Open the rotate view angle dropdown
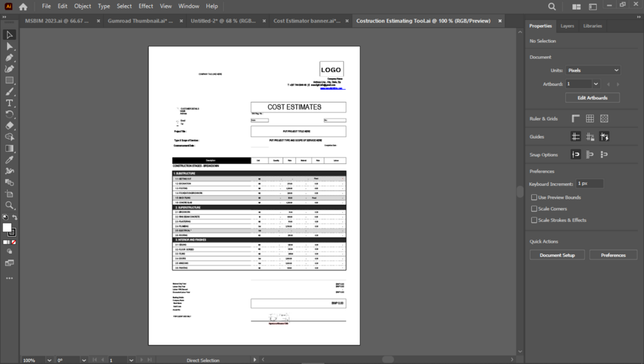This screenshot has height=364, width=644. [x=84, y=360]
